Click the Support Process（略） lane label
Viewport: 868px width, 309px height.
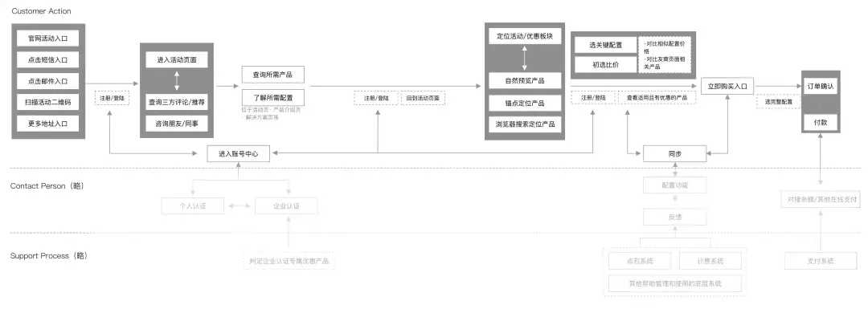[x=49, y=256]
